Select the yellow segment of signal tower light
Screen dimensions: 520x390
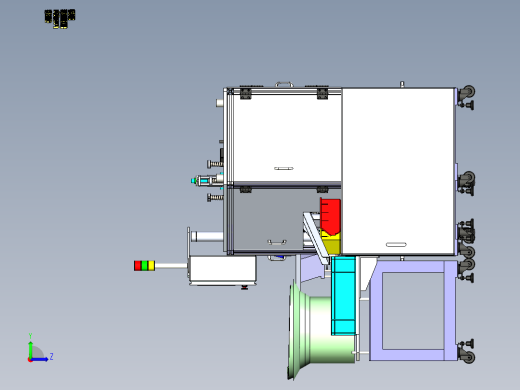[x=151, y=266]
